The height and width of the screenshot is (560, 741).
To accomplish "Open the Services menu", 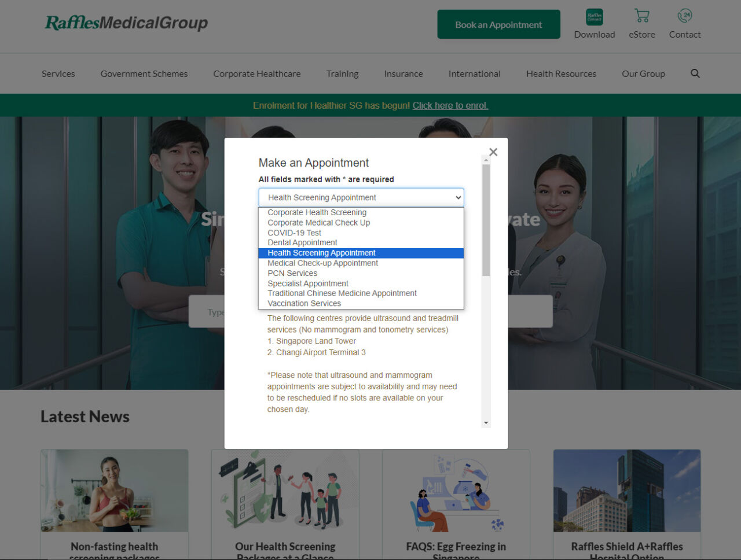I will point(58,73).
